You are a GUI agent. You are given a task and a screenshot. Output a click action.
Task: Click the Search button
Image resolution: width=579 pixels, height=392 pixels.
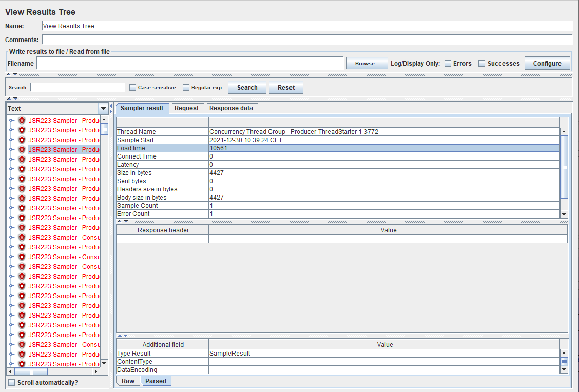247,87
